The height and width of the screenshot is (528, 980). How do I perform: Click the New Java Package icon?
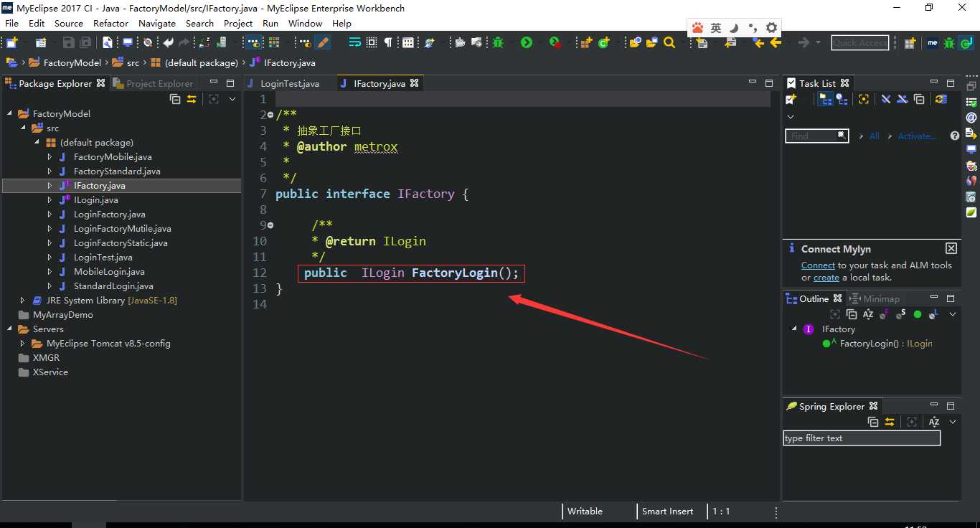coord(586,43)
